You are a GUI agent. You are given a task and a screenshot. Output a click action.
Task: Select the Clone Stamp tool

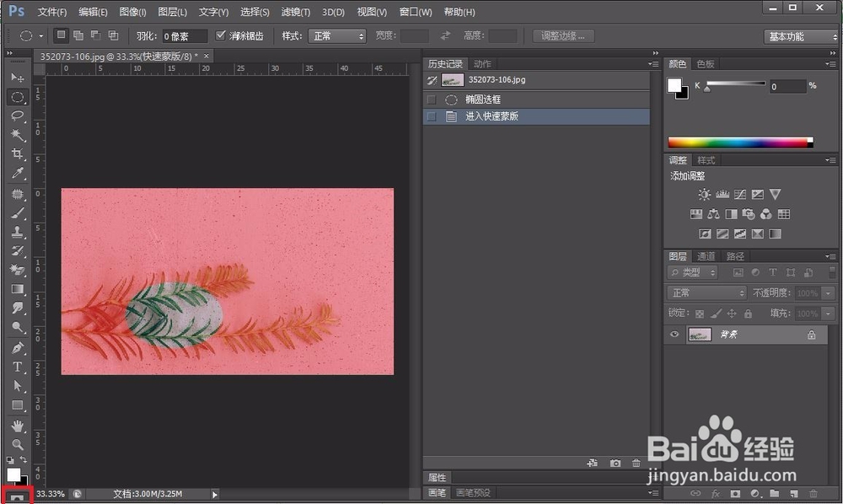coord(17,232)
